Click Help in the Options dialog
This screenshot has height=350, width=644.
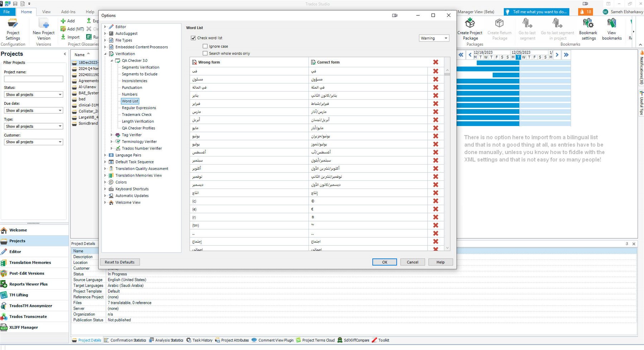point(440,262)
